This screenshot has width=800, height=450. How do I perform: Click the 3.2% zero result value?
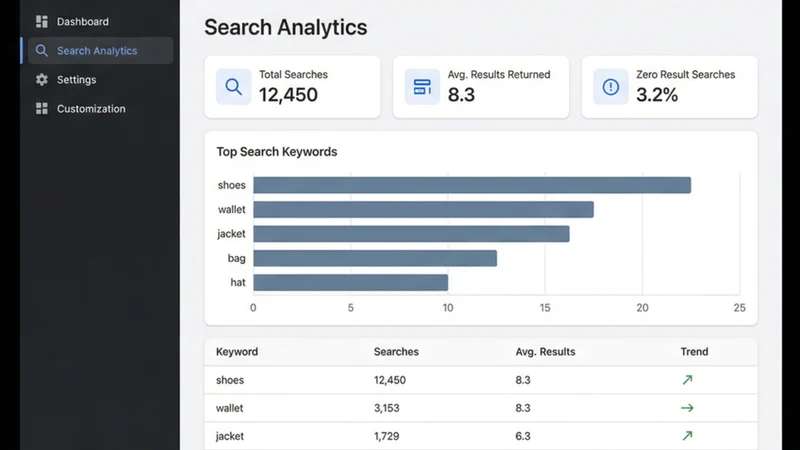pyautogui.click(x=657, y=95)
